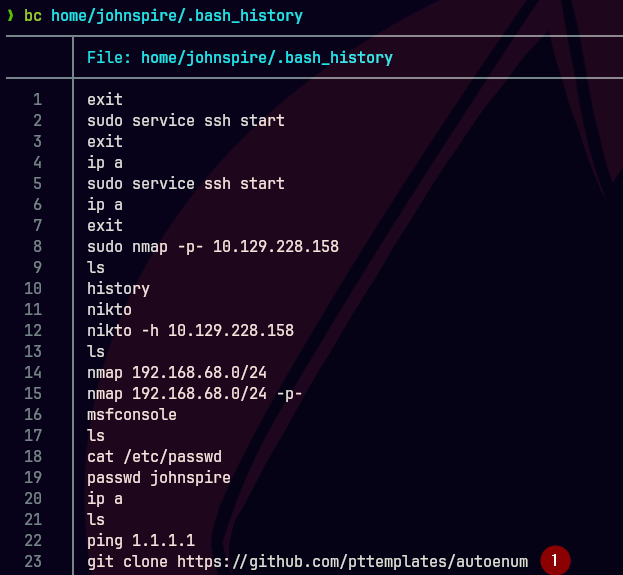Select 'sudo nmap -p- 10.129.228.158' line
This screenshot has width=623, height=575.
click(213, 247)
